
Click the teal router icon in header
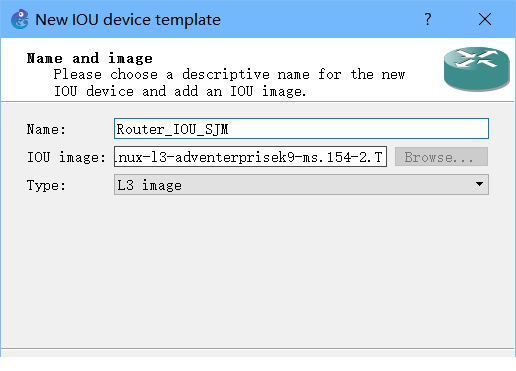(x=477, y=69)
